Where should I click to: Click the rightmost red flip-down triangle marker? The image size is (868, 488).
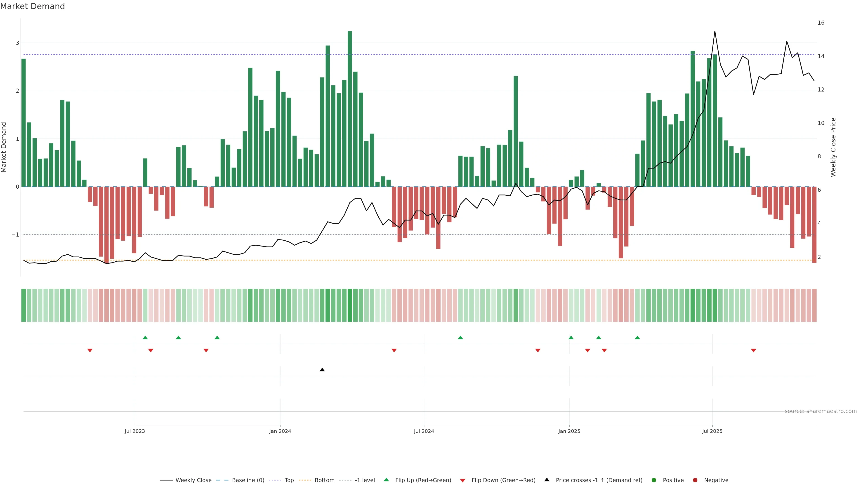[753, 351]
